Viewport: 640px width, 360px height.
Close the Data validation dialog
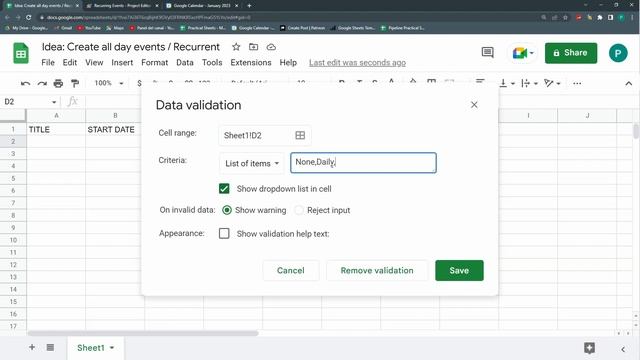(x=474, y=105)
